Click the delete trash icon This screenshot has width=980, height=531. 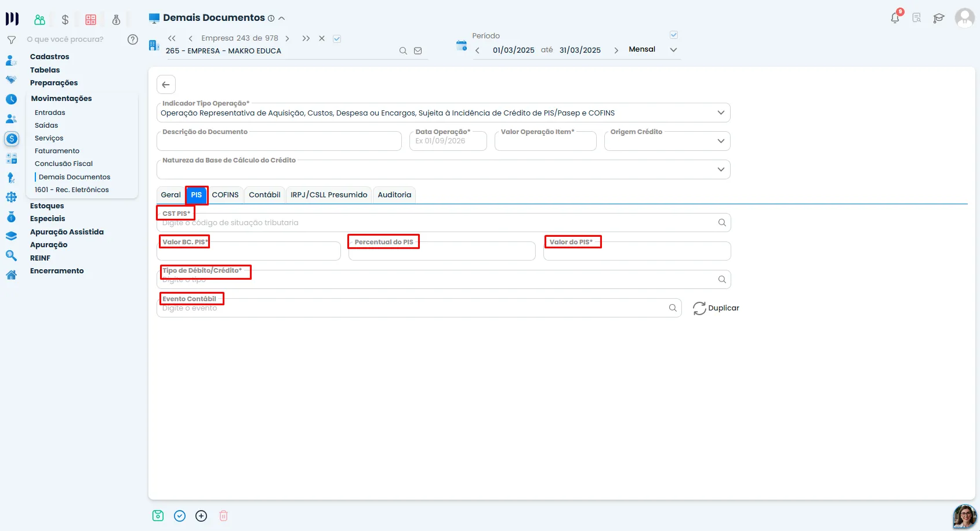click(223, 516)
